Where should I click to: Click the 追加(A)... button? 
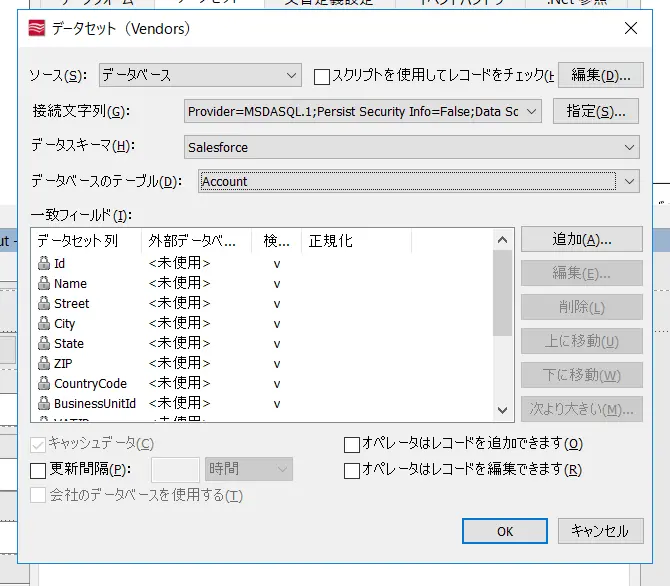pos(582,239)
